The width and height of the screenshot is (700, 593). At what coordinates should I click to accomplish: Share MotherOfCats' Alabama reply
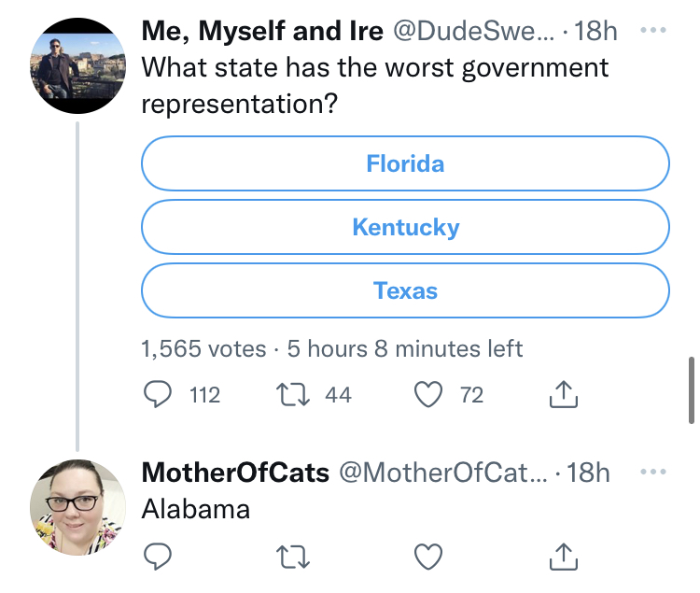point(564,557)
